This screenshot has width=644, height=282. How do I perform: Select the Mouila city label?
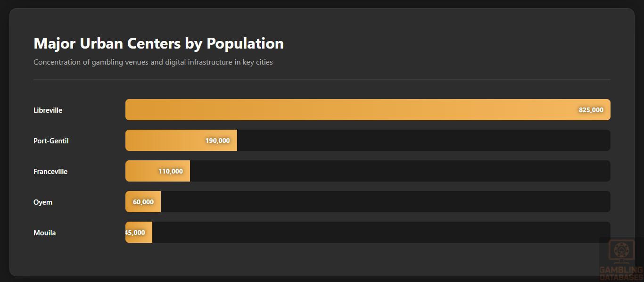tap(45, 233)
